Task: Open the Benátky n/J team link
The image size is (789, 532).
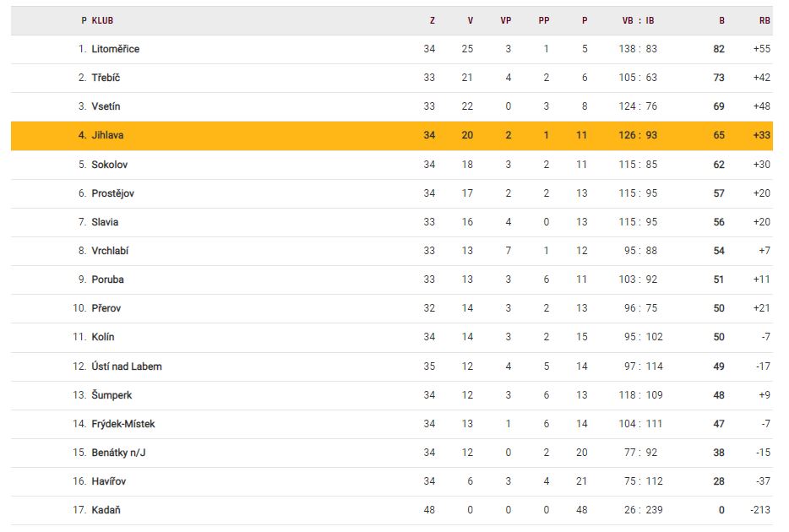Action: [x=117, y=453]
